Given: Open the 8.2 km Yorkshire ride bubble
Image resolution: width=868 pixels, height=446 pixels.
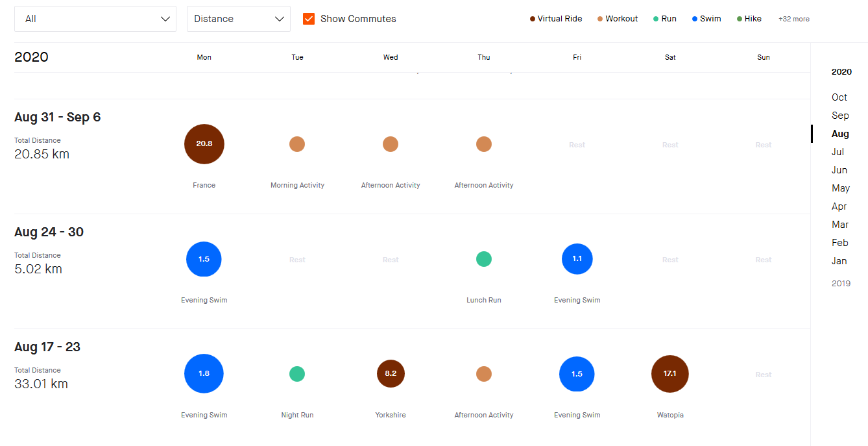Looking at the screenshot, I should coord(391,374).
